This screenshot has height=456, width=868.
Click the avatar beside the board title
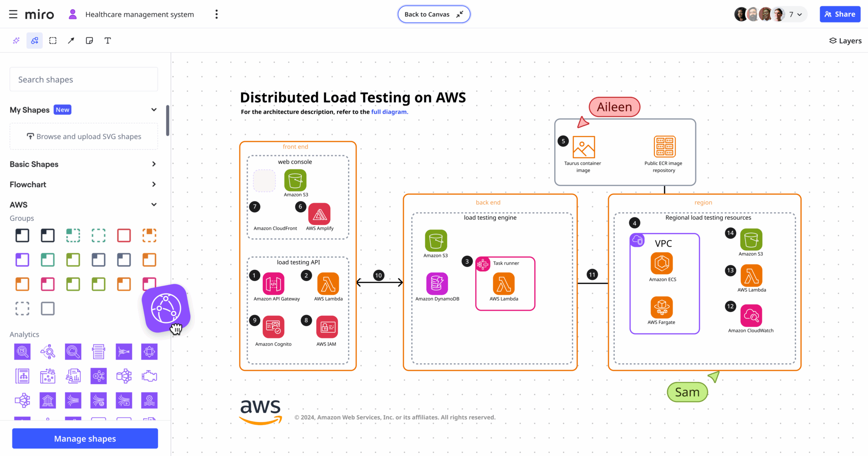point(73,14)
